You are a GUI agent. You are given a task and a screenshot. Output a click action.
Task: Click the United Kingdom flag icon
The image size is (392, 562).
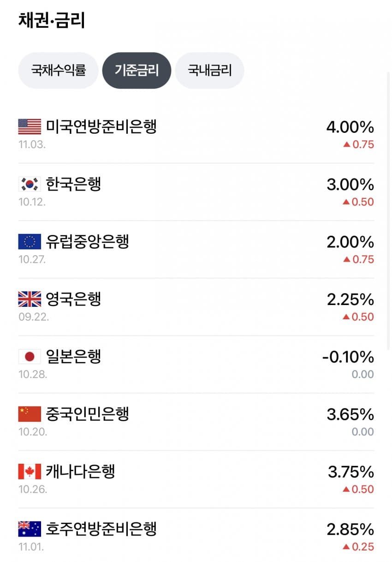point(30,299)
